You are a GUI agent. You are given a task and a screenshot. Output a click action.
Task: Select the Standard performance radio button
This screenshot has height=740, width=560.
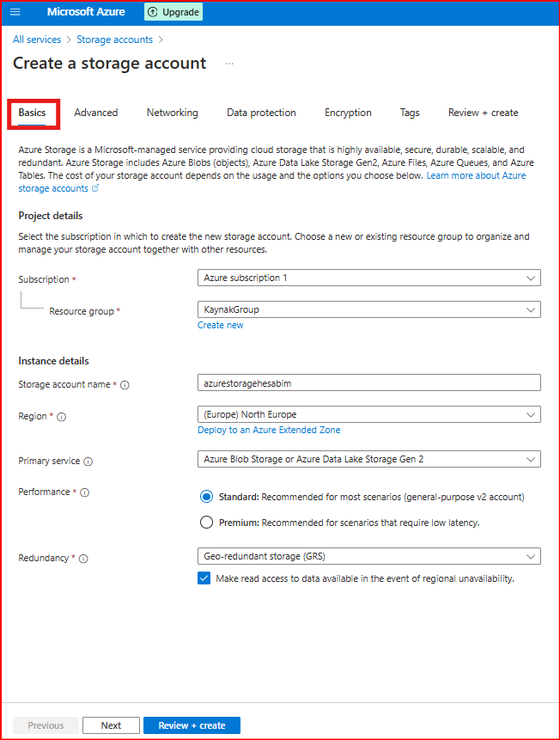206,497
